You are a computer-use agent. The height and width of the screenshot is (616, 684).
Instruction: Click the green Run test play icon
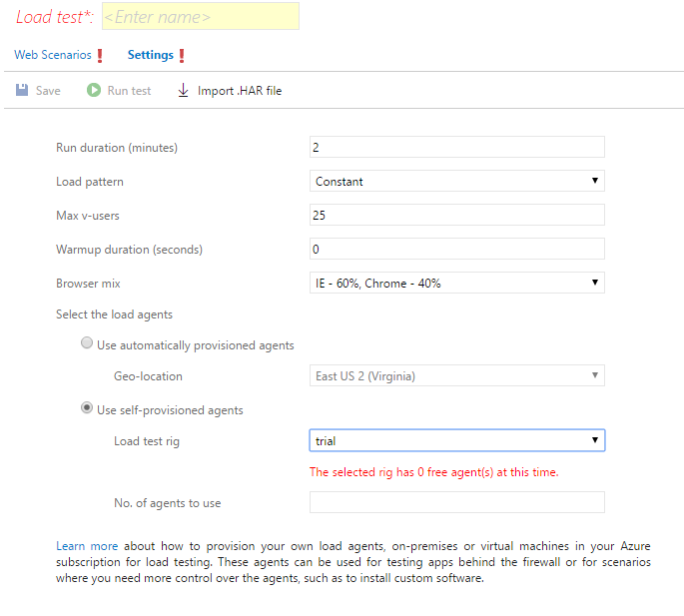(93, 90)
